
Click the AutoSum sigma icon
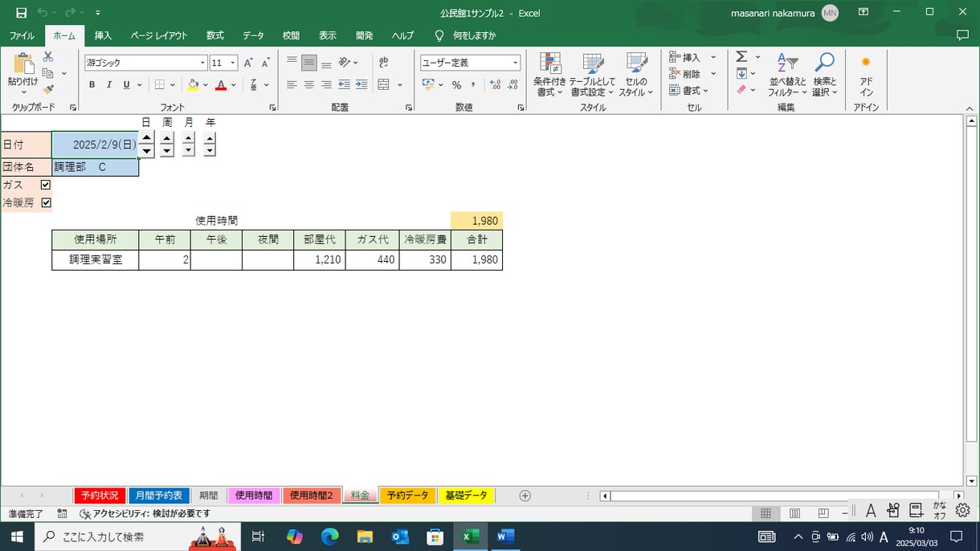(x=741, y=57)
